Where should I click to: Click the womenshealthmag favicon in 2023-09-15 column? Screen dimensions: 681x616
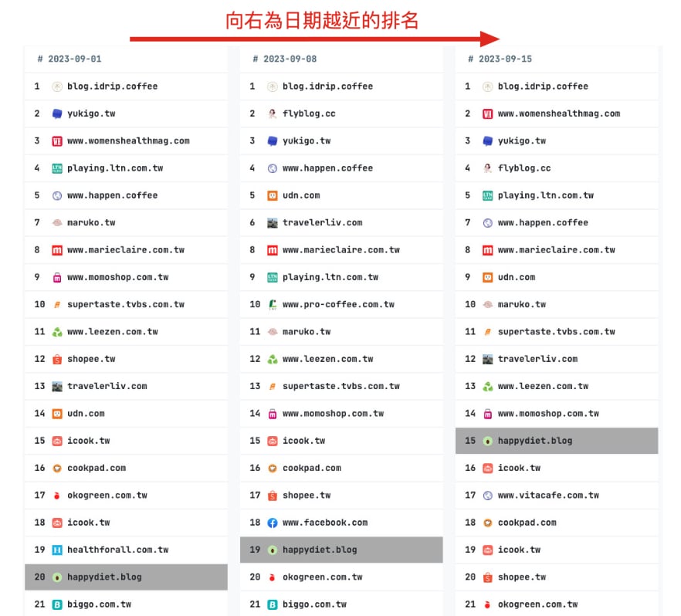(x=488, y=113)
